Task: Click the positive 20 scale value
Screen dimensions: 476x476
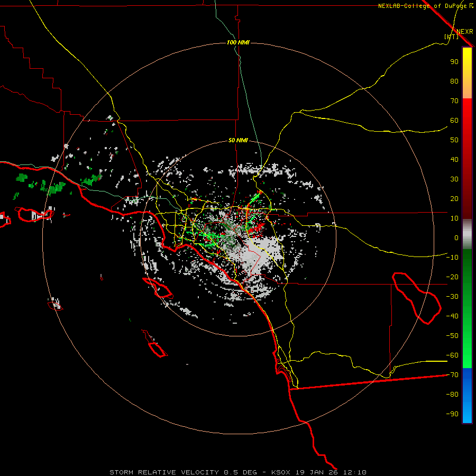Action: click(454, 198)
